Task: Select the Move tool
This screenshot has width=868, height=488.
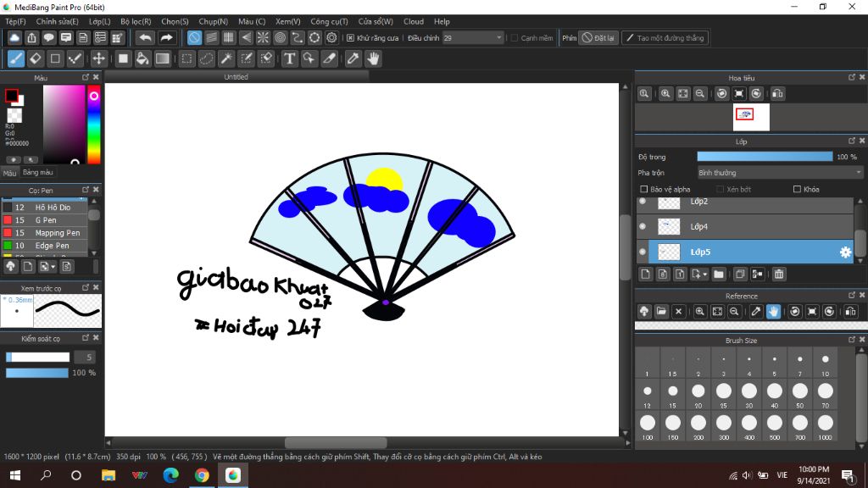Action: click(98, 58)
